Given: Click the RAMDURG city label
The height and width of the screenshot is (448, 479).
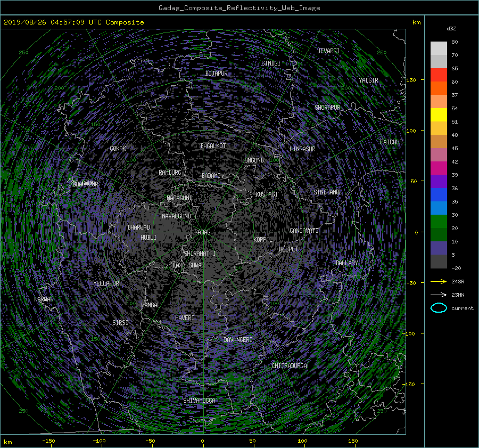Looking at the screenshot, I should click(170, 173).
